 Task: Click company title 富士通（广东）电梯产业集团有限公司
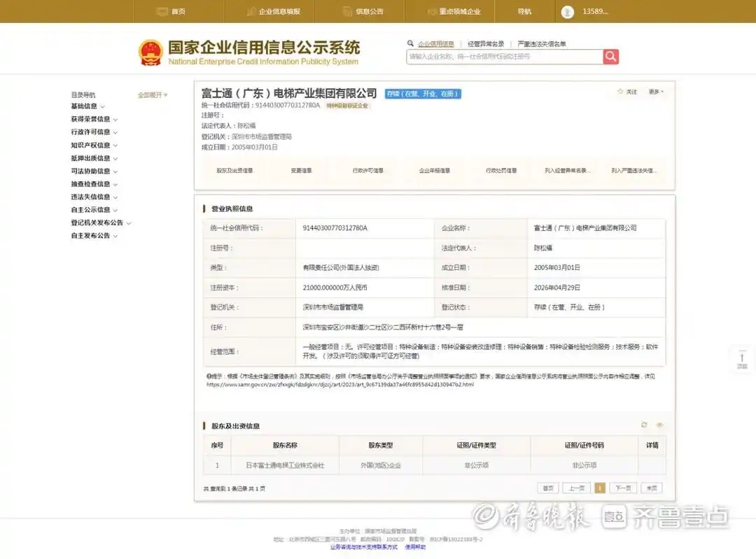coord(289,94)
